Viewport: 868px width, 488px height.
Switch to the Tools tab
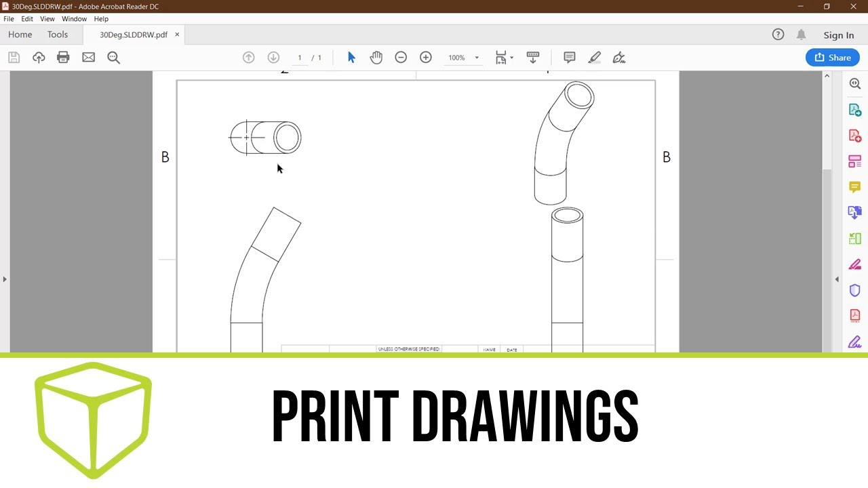pyautogui.click(x=58, y=35)
